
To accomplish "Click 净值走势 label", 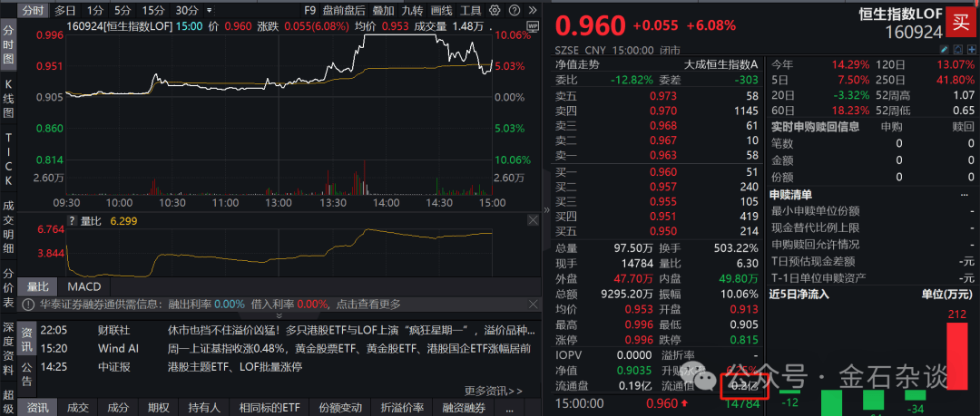I will [576, 63].
